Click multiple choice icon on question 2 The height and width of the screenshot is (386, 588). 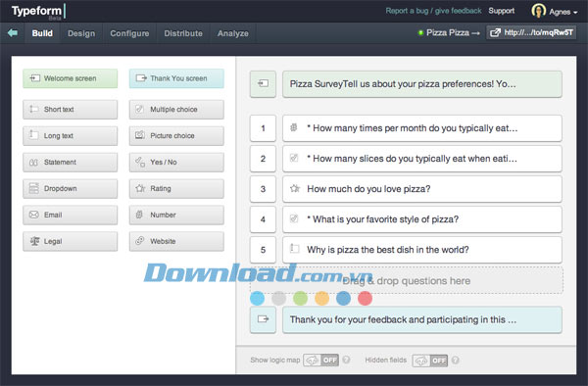[294, 158]
